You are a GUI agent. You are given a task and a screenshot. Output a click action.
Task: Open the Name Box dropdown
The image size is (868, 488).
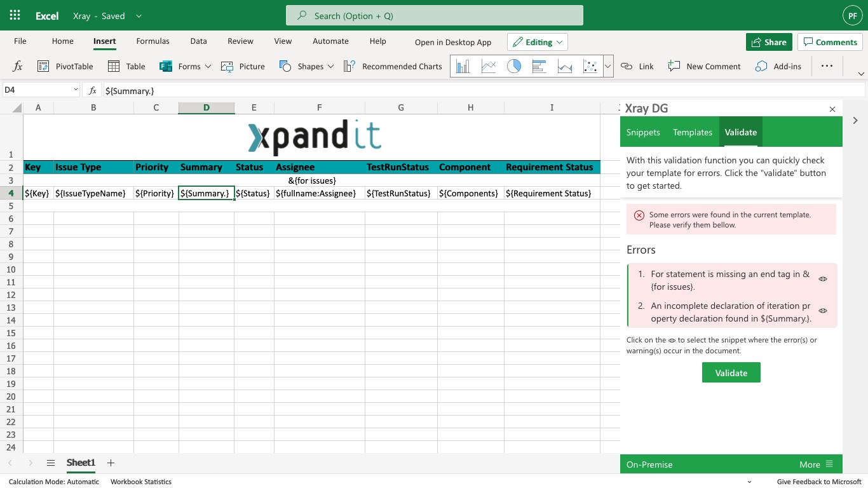76,90
